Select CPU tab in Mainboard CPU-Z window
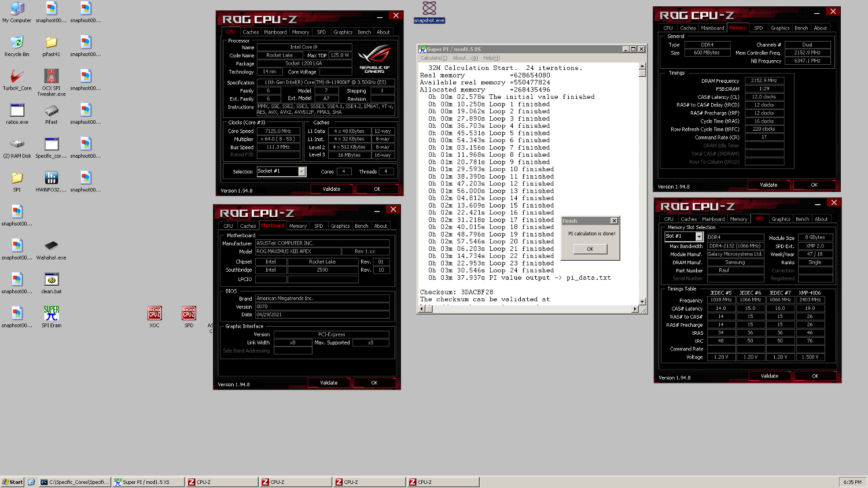The image size is (868, 488). [x=228, y=226]
